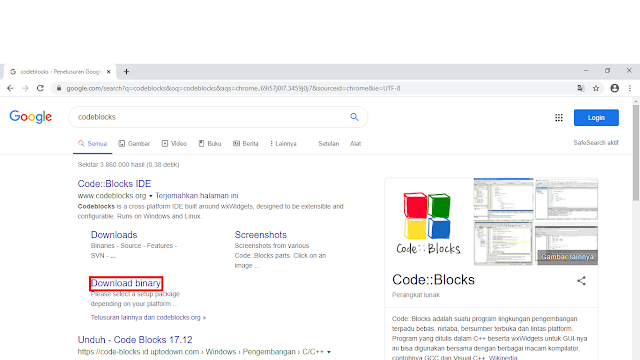The width and height of the screenshot is (640, 360).
Task: Click the address bar URL
Action: 233,88
